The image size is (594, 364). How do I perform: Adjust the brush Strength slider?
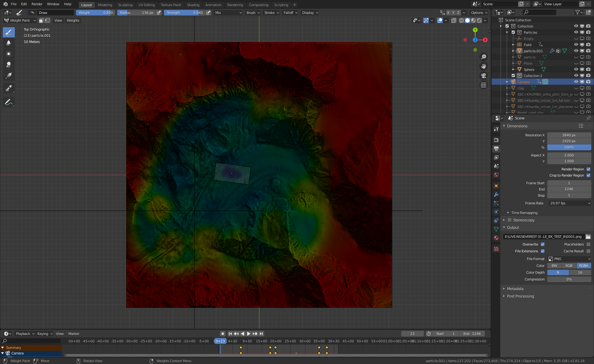[184, 13]
